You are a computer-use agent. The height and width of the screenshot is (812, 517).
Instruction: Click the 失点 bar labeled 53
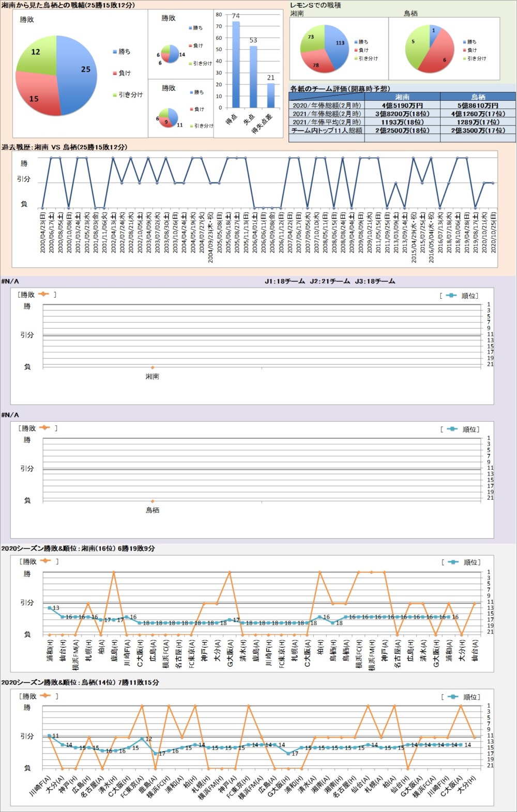(x=253, y=76)
